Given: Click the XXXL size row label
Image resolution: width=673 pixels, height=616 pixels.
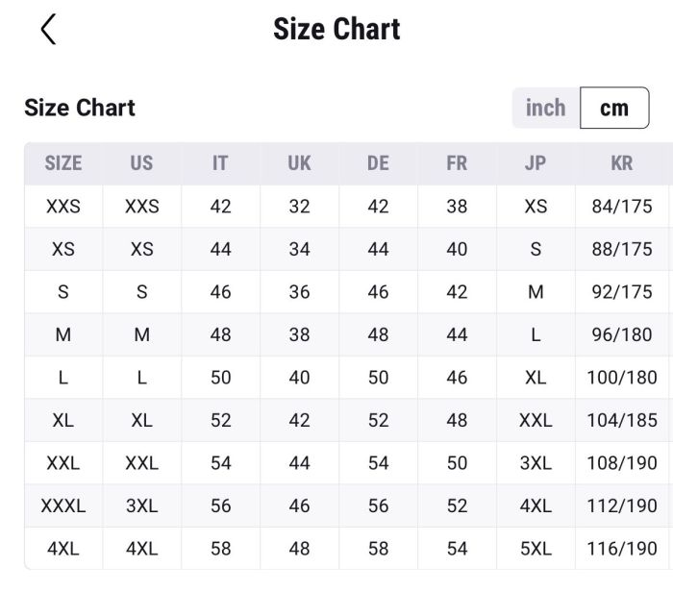Looking at the screenshot, I should click(63, 505).
